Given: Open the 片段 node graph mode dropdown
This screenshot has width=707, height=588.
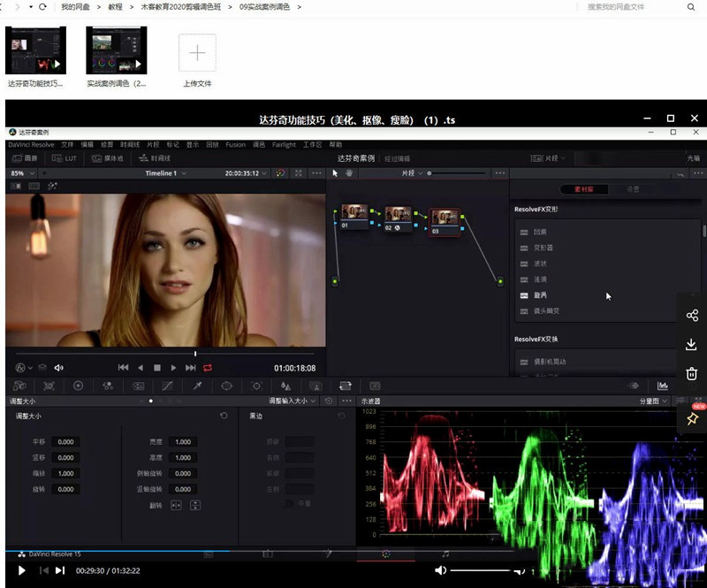Looking at the screenshot, I should click(x=412, y=173).
